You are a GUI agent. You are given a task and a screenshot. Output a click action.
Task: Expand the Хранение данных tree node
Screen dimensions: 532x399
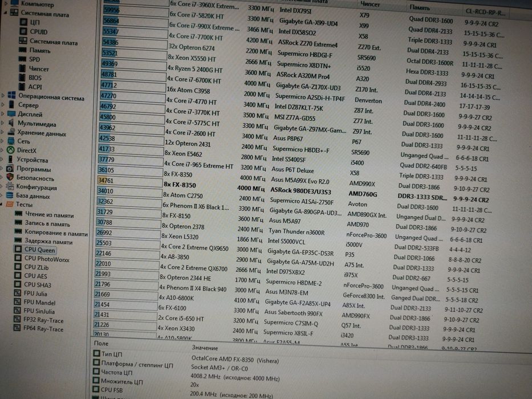pos(3,132)
